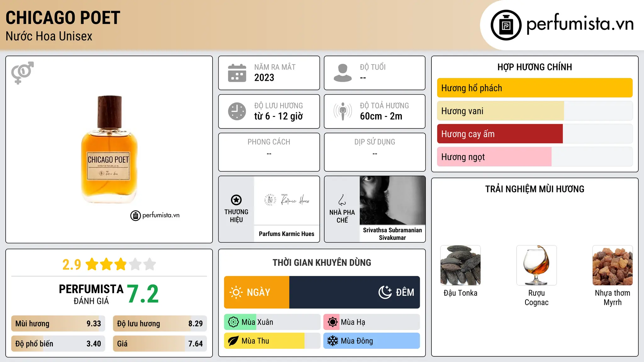
Task: Click the nose icon above Nhà pha chế
Action: [x=342, y=200]
